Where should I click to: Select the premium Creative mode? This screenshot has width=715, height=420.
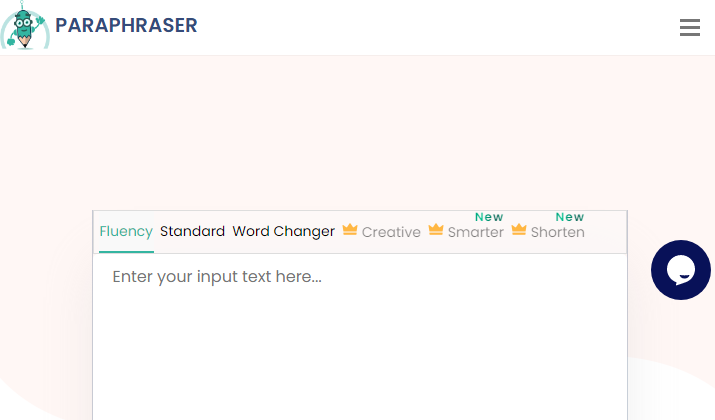tap(391, 232)
